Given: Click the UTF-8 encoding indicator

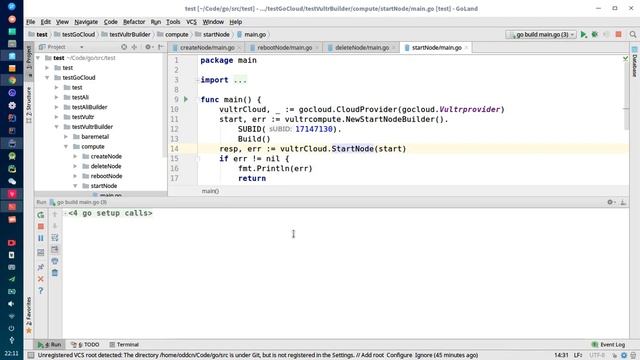Looking at the screenshot, I should [597, 355].
